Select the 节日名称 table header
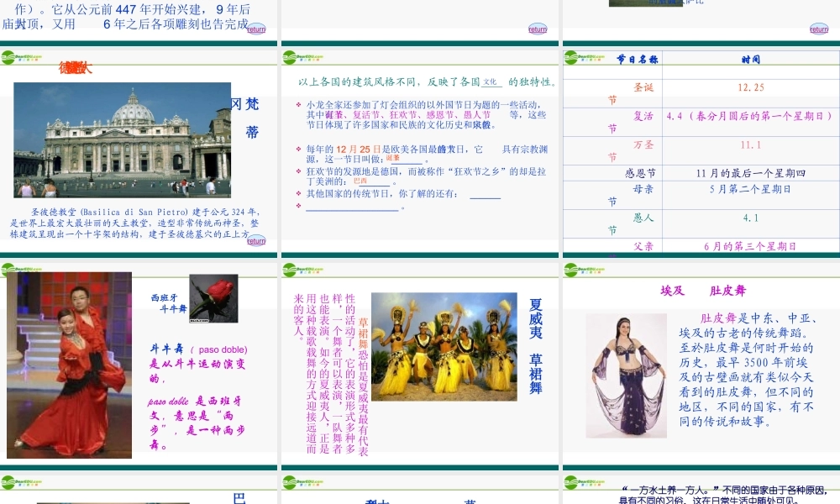Image resolution: width=840 pixels, height=504 pixels. pyautogui.click(x=637, y=59)
